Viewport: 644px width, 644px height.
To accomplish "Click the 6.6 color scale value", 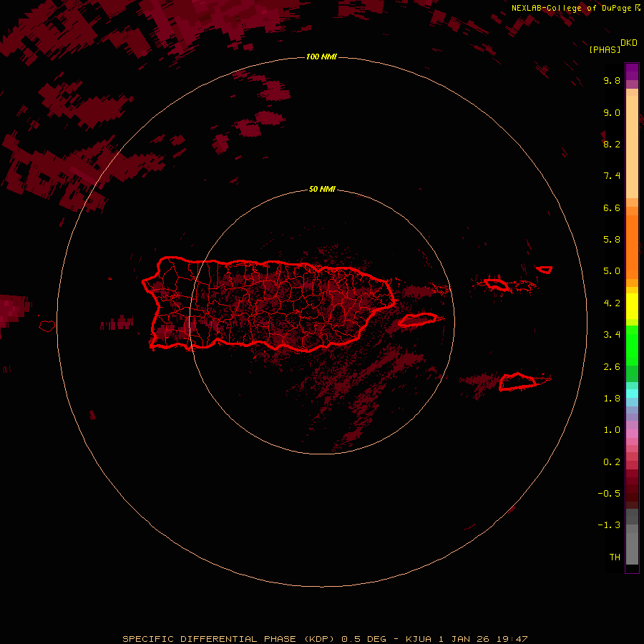I will 612,208.
